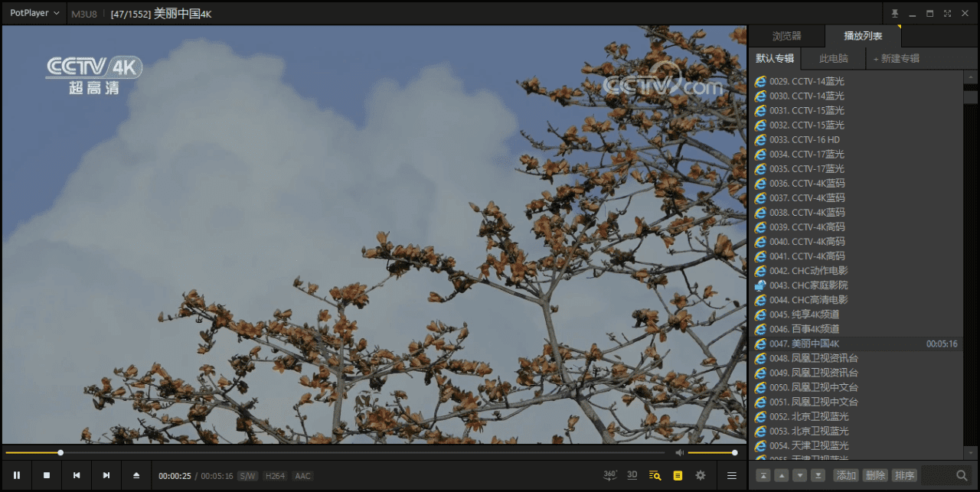Screen dimensions: 980x492
Task: Click the 排序 button to sort playlist
Action: point(903,475)
